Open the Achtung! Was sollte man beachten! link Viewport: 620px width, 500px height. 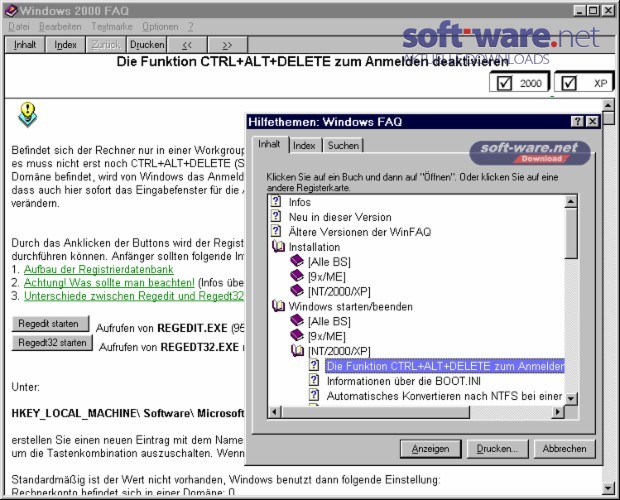coord(109,283)
